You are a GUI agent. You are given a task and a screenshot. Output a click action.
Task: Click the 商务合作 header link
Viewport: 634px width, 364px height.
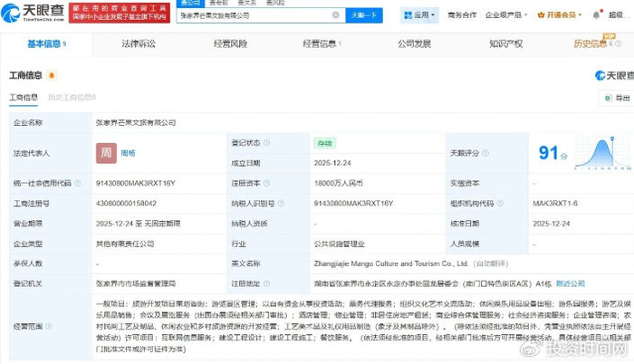(464, 16)
